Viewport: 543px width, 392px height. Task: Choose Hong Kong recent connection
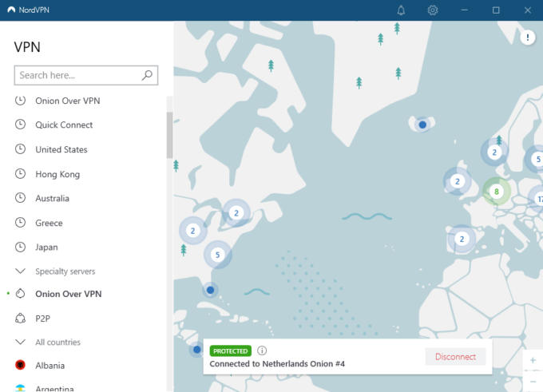57,174
